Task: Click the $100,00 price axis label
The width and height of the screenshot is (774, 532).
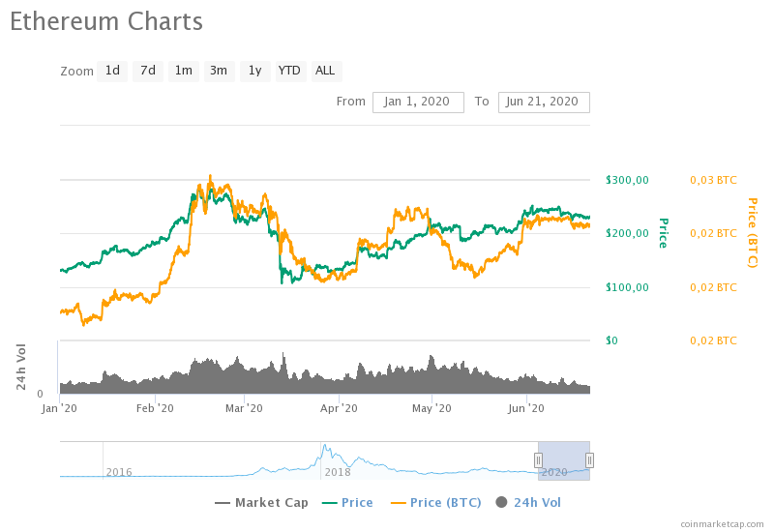Action: pyautogui.click(x=627, y=287)
